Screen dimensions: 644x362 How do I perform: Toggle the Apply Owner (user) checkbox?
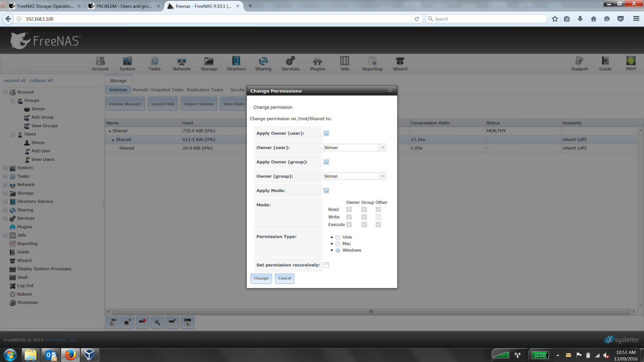click(x=326, y=133)
